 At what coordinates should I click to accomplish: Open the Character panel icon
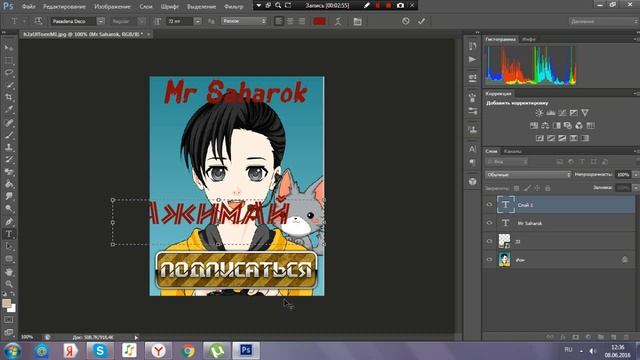point(472,149)
